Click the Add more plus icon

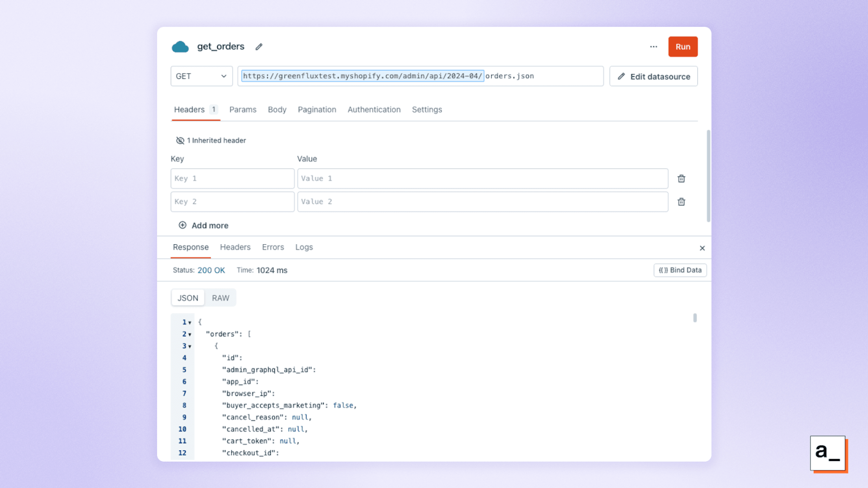pyautogui.click(x=183, y=225)
